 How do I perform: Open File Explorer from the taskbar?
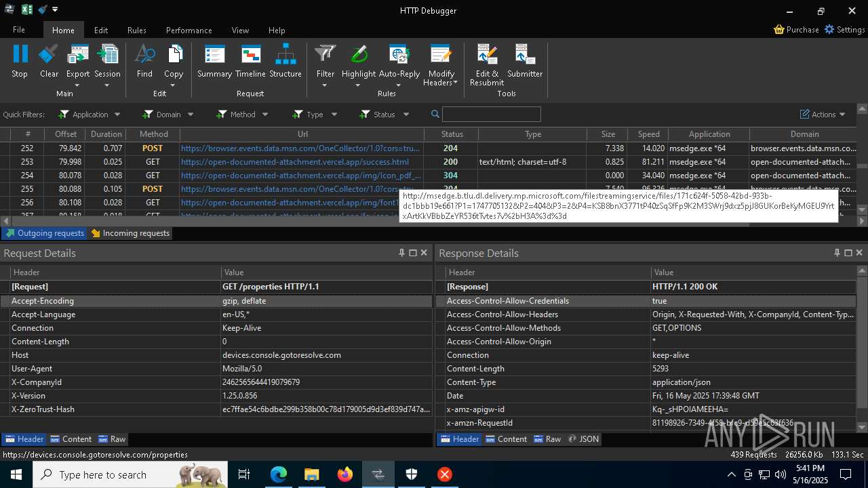pyautogui.click(x=312, y=474)
